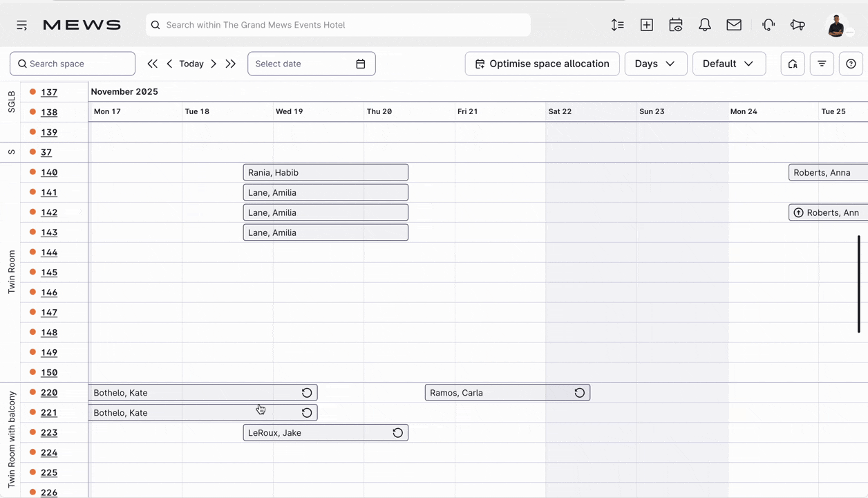Viewport: 868px width, 498px height.
Task: Open the hamburger navigation menu
Action: 22,25
